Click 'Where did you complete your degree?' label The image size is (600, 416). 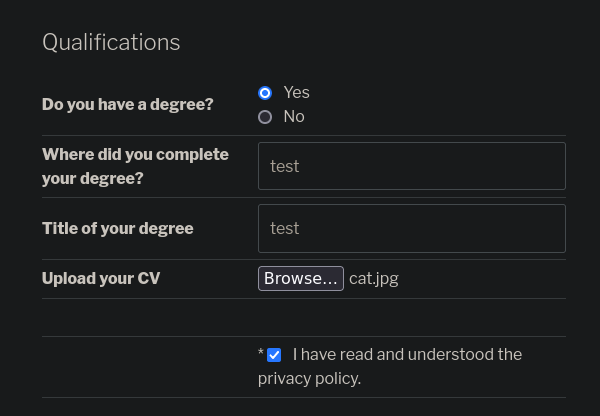tap(135, 166)
